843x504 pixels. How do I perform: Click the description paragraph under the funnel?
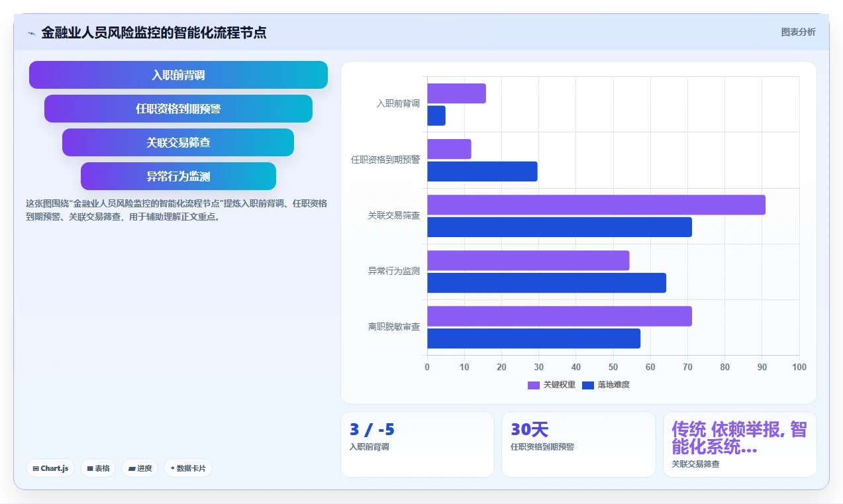176,210
